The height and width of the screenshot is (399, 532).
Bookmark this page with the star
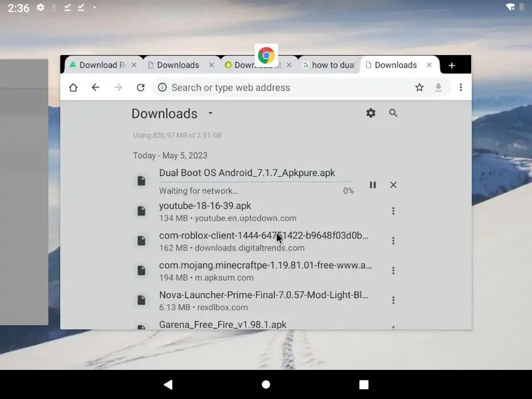419,87
